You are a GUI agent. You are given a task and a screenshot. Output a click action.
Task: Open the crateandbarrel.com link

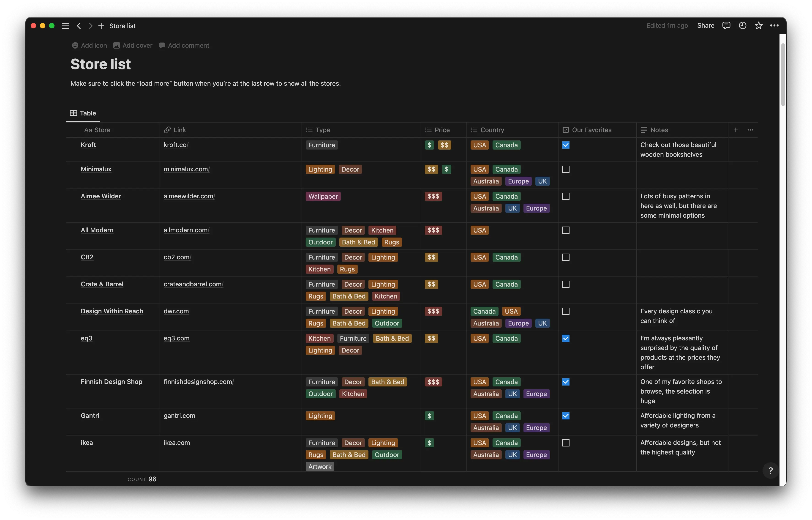[x=193, y=284]
